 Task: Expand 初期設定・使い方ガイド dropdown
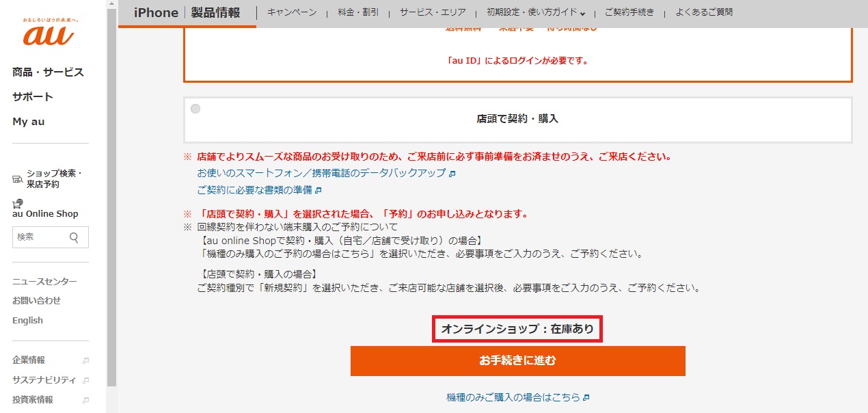(537, 12)
